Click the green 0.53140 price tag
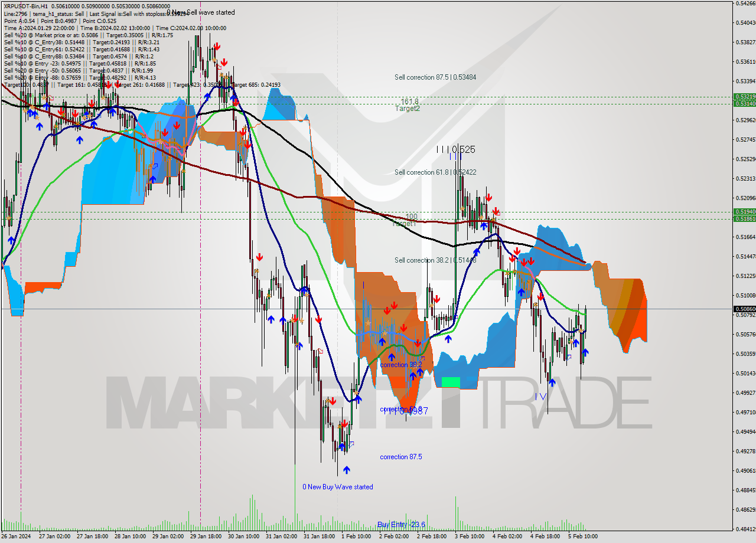756x543 pixels. click(744, 103)
